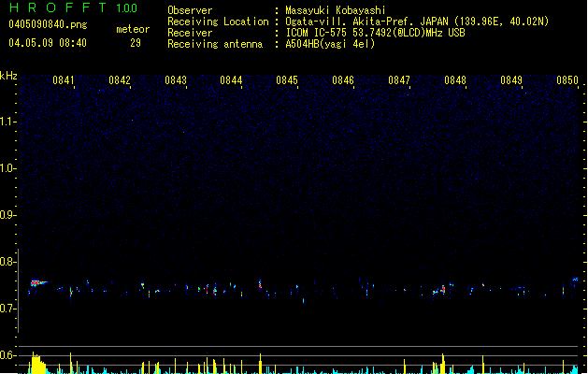This screenshot has width=588, height=374.
Task: Click the kHz axis unit label
Action: (x=8, y=76)
